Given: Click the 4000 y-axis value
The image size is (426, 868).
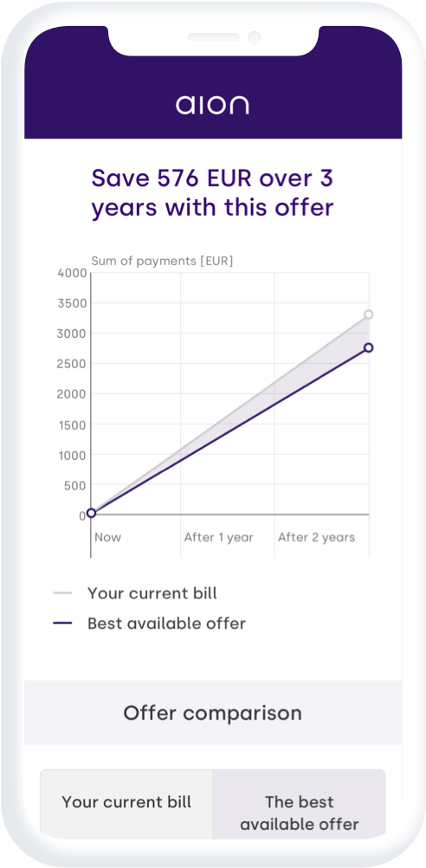Looking at the screenshot, I should pyautogui.click(x=72, y=273).
